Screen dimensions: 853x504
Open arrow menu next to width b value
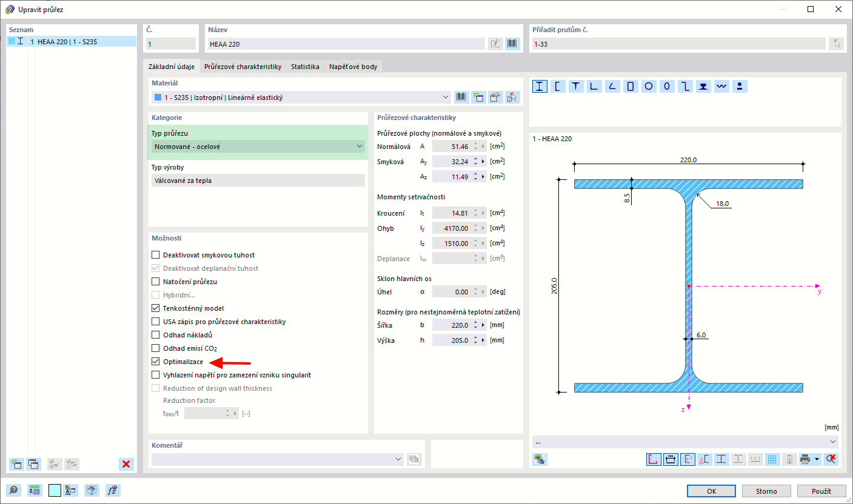point(483,325)
